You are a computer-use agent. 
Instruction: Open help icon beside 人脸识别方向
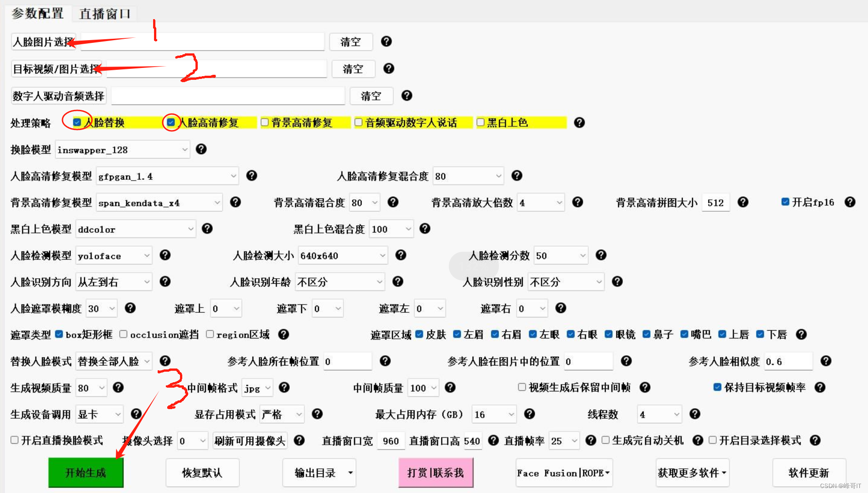click(x=165, y=281)
